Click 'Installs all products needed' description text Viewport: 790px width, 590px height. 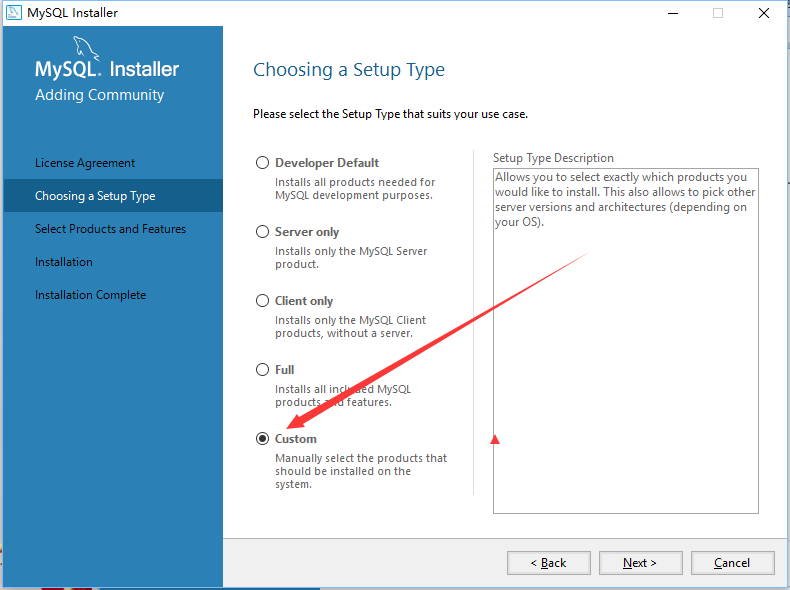tap(355, 188)
